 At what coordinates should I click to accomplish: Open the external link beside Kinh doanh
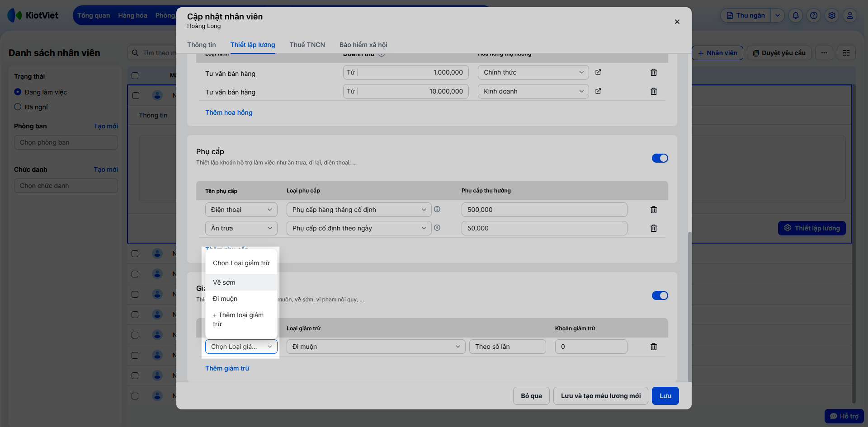(x=598, y=91)
